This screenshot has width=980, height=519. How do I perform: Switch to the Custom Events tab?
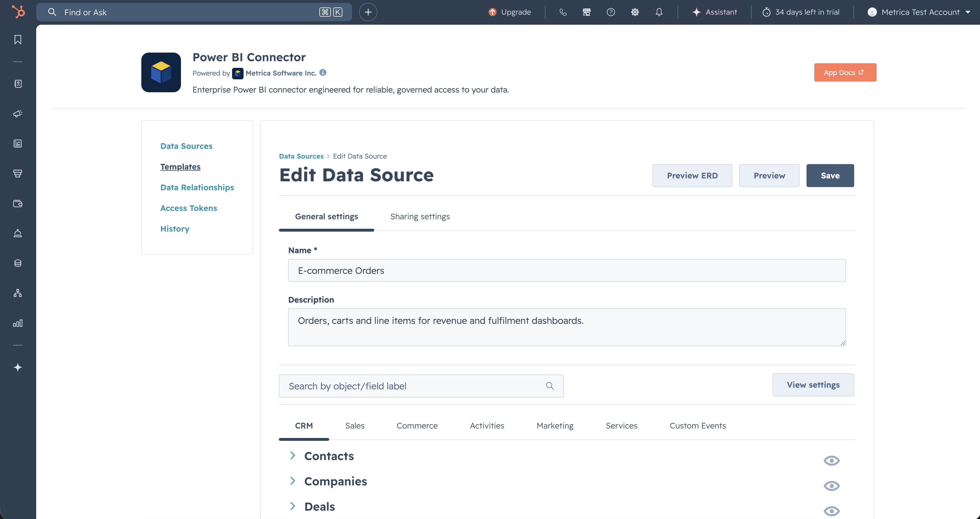698,425
